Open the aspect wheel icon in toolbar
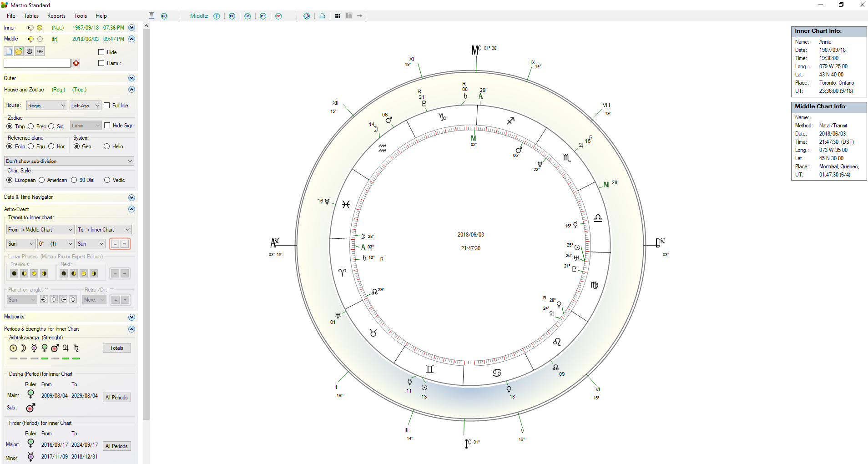The height and width of the screenshot is (464, 868). [x=307, y=16]
